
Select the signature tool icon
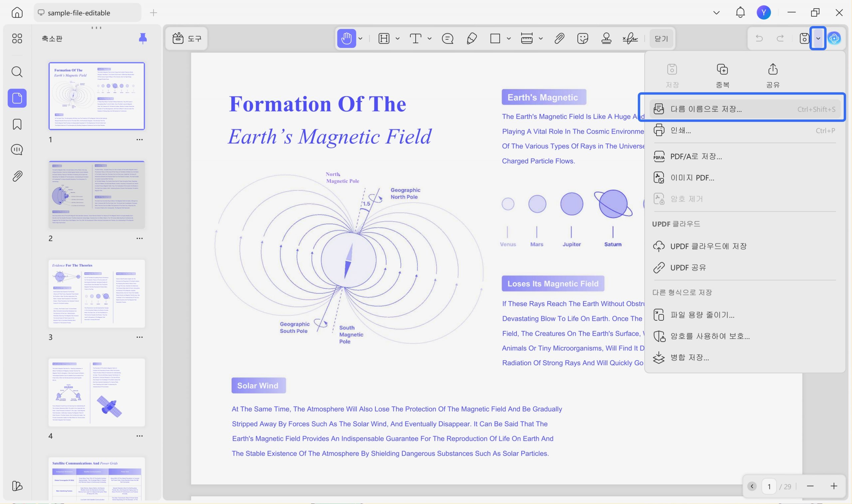click(x=630, y=38)
